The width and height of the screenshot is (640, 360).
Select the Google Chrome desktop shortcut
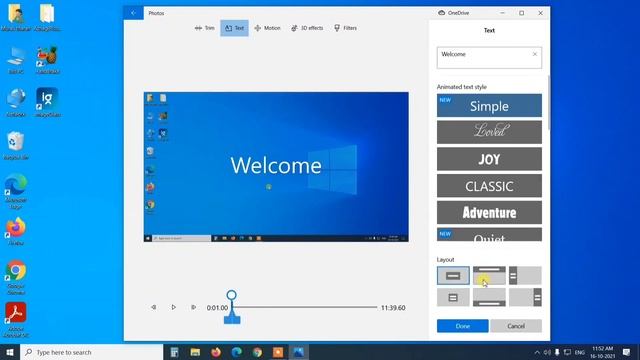(x=16, y=277)
